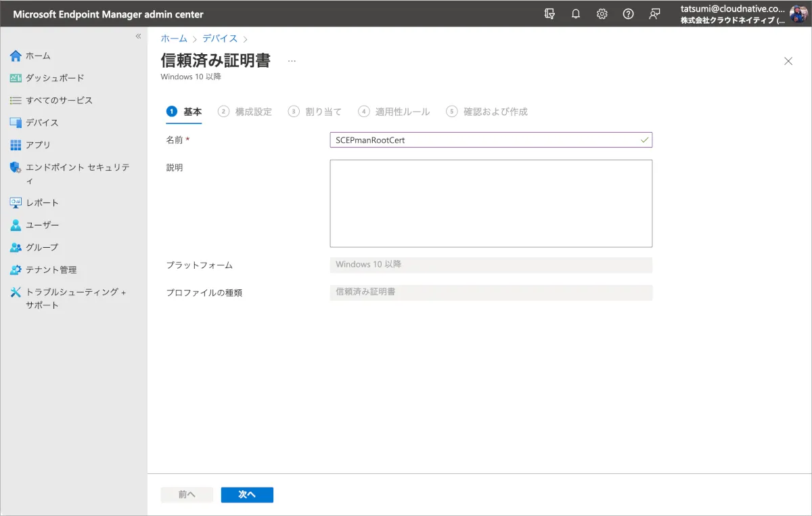
Task: Select the 構成設定 step tab
Action: tap(246, 112)
